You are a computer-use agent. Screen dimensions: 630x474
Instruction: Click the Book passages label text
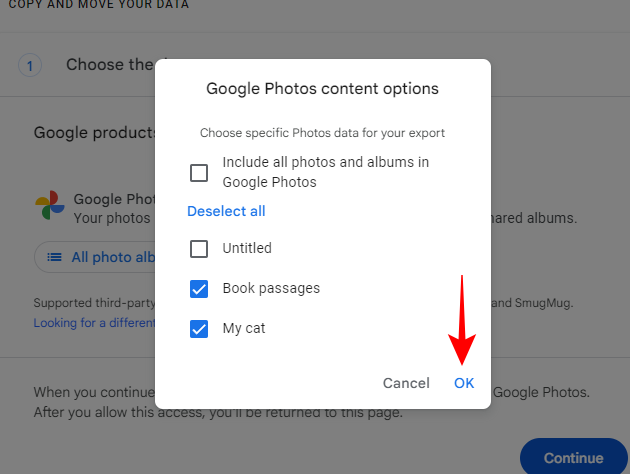pos(271,288)
